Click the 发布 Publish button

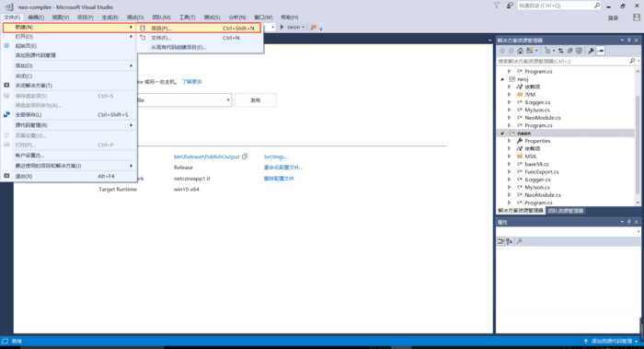[256, 99]
